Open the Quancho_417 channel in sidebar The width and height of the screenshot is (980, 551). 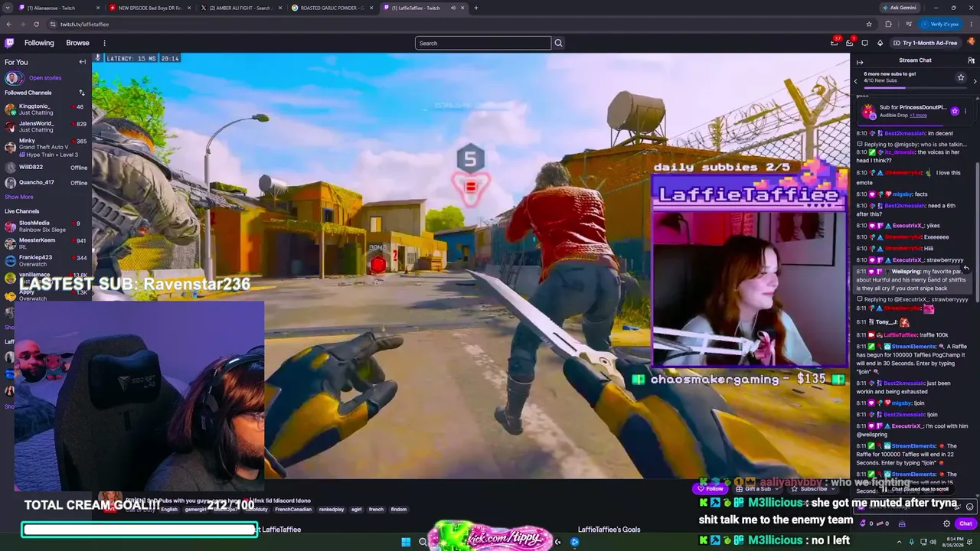(45, 182)
